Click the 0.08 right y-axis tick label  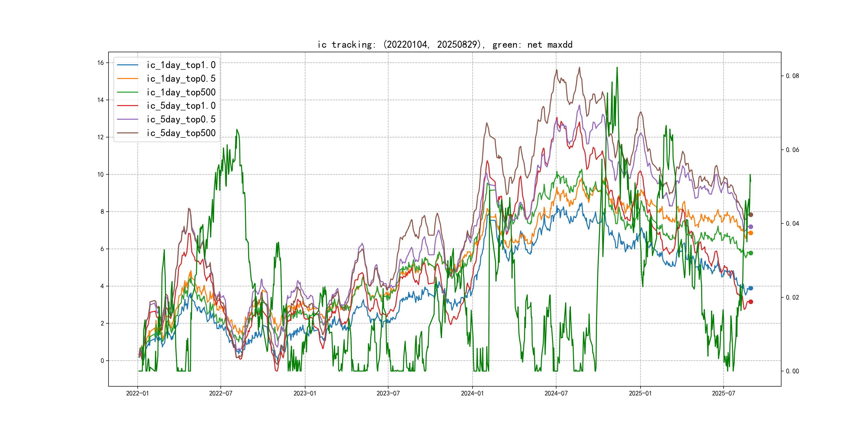pyautogui.click(x=792, y=76)
